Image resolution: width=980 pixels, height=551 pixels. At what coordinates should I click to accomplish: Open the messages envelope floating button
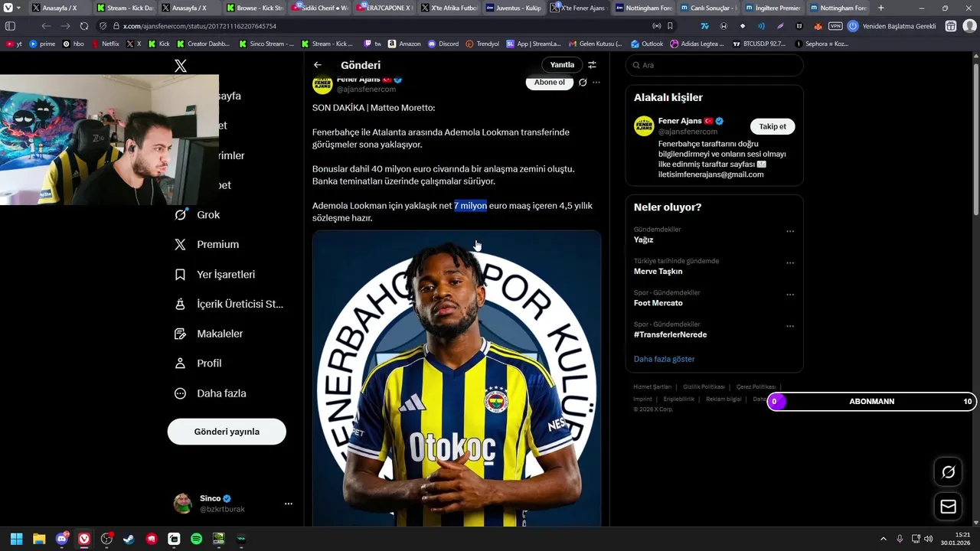(x=948, y=507)
